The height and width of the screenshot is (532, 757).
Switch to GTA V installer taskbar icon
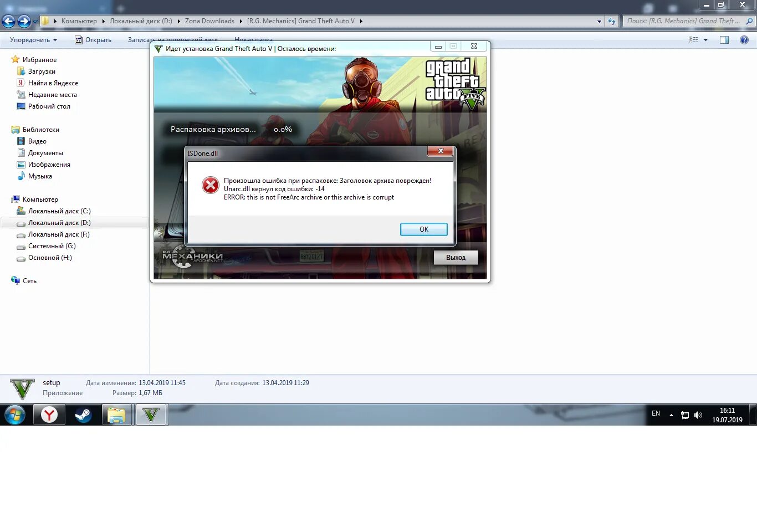coord(151,415)
